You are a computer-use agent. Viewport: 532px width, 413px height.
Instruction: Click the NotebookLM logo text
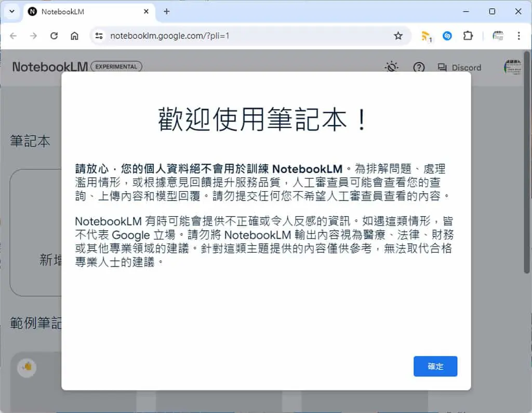point(50,67)
